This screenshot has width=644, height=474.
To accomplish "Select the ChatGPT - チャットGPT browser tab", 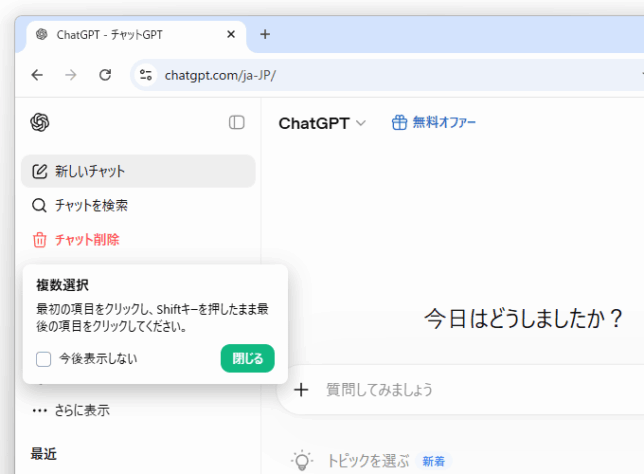I will pos(136,35).
